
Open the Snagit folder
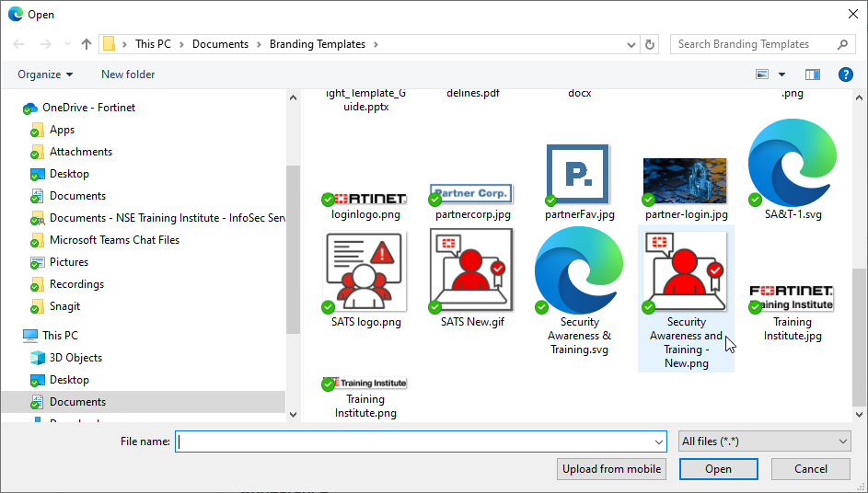pyautogui.click(x=64, y=306)
